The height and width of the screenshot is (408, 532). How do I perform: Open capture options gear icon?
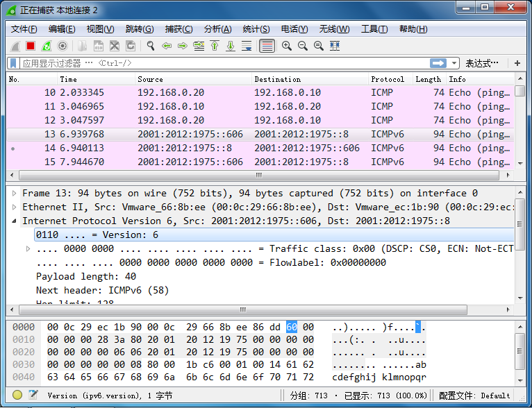[63, 46]
